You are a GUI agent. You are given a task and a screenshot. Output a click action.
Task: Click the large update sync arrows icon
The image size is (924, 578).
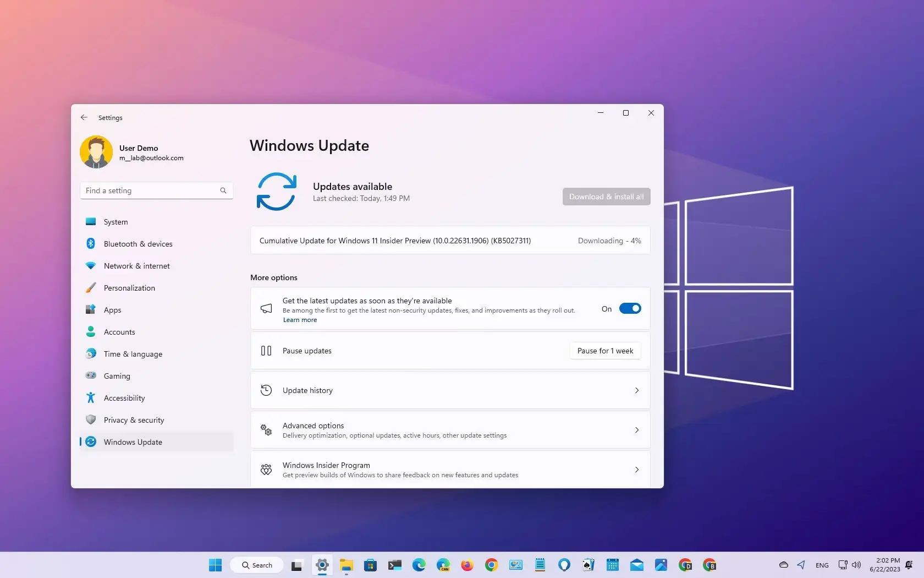coord(277,192)
